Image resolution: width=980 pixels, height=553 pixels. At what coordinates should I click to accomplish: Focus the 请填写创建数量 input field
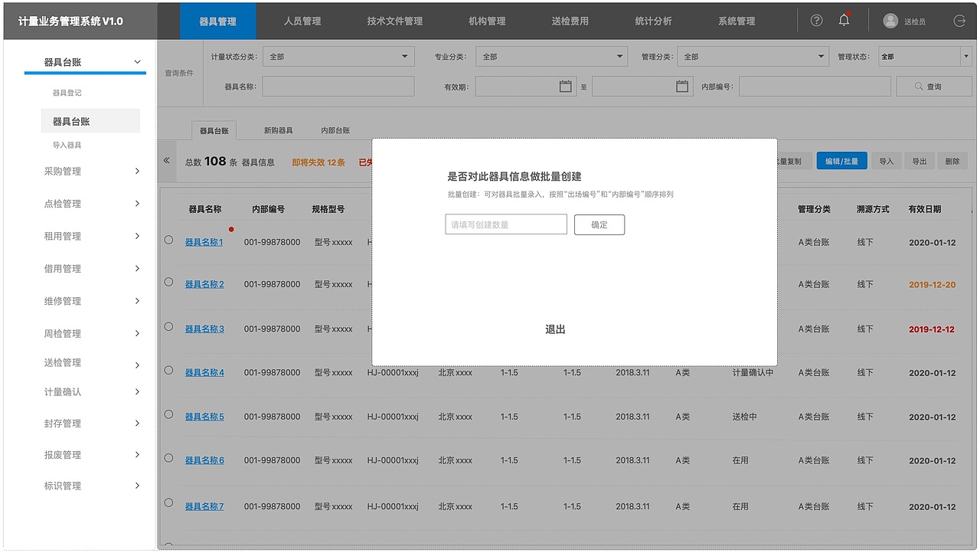506,224
